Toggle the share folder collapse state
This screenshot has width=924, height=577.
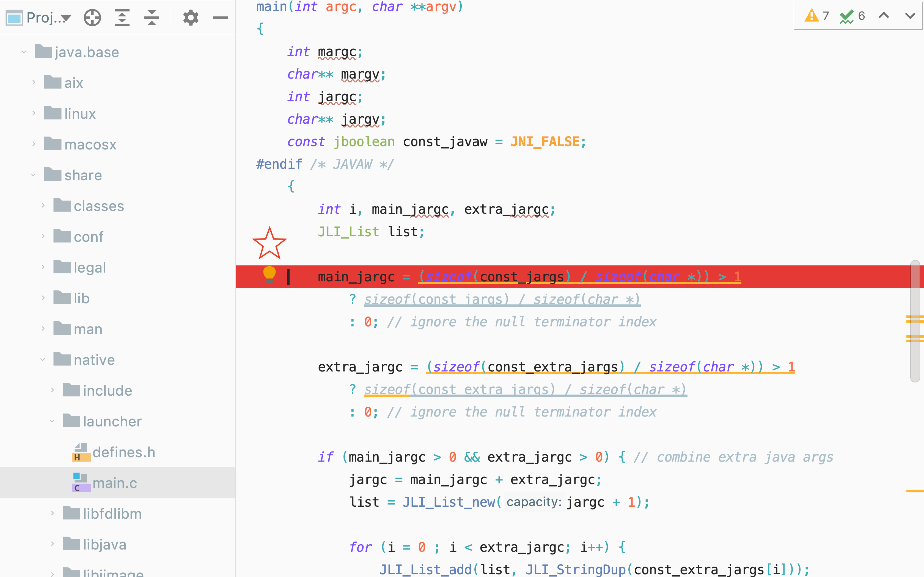[x=34, y=175]
